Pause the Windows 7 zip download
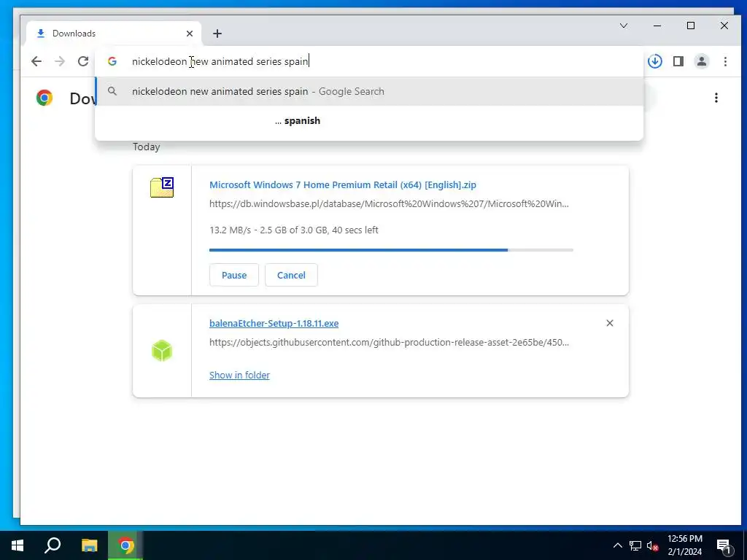Viewport: 747px width, 560px height. pos(234,275)
